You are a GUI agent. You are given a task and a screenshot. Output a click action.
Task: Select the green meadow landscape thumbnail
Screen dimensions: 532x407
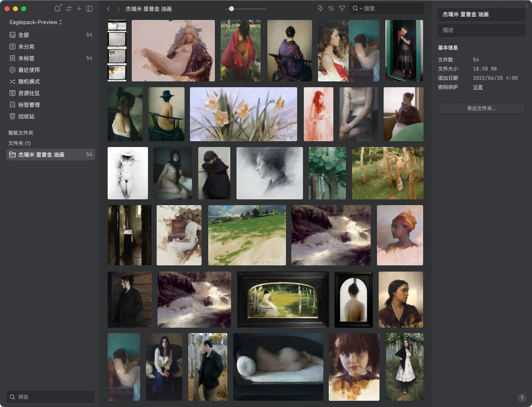tap(247, 235)
